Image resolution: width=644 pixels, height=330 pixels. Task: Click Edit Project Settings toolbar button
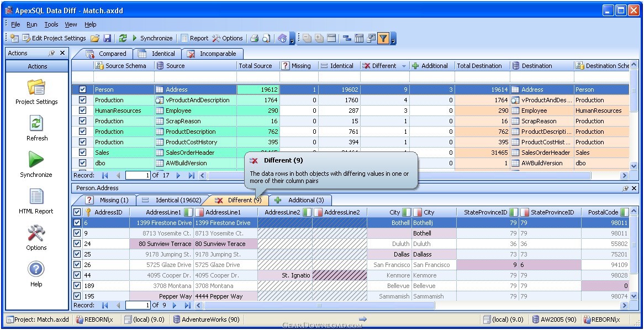click(54, 38)
